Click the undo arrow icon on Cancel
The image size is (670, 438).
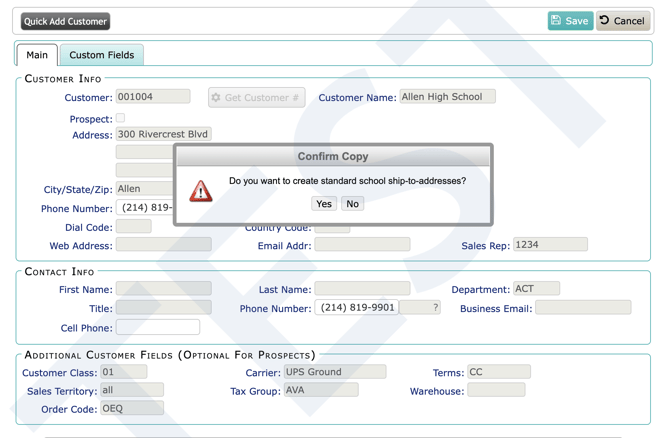(x=604, y=20)
